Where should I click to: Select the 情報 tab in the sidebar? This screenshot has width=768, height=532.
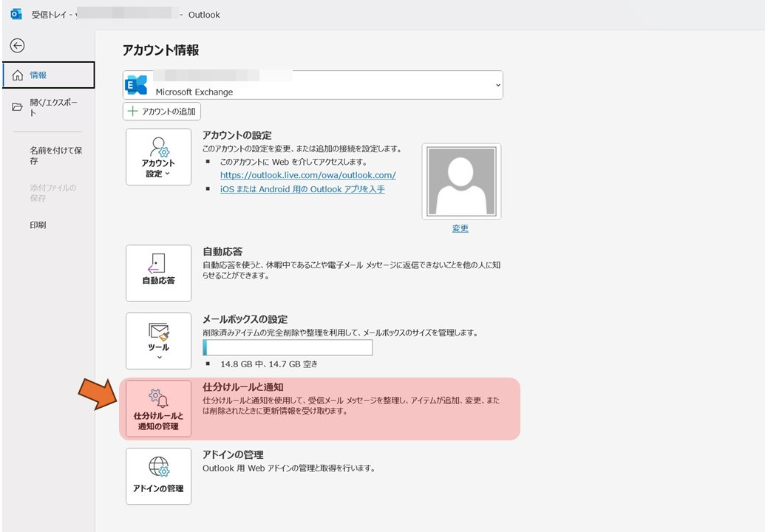48,75
